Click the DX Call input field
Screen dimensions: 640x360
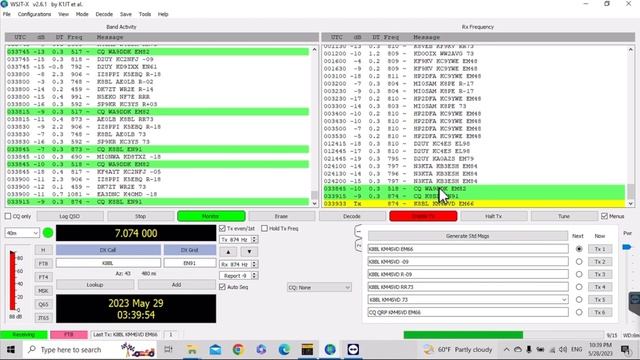pos(108,263)
